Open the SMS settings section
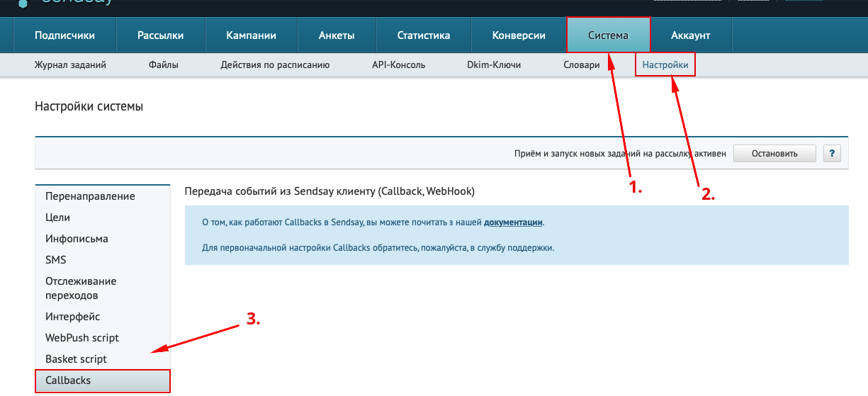This screenshot has height=396, width=868. [103, 260]
